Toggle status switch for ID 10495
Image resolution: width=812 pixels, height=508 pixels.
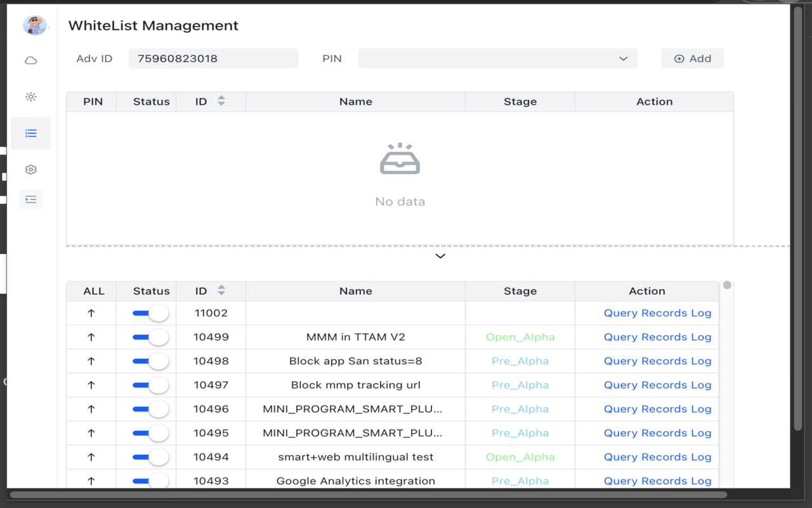click(x=151, y=433)
